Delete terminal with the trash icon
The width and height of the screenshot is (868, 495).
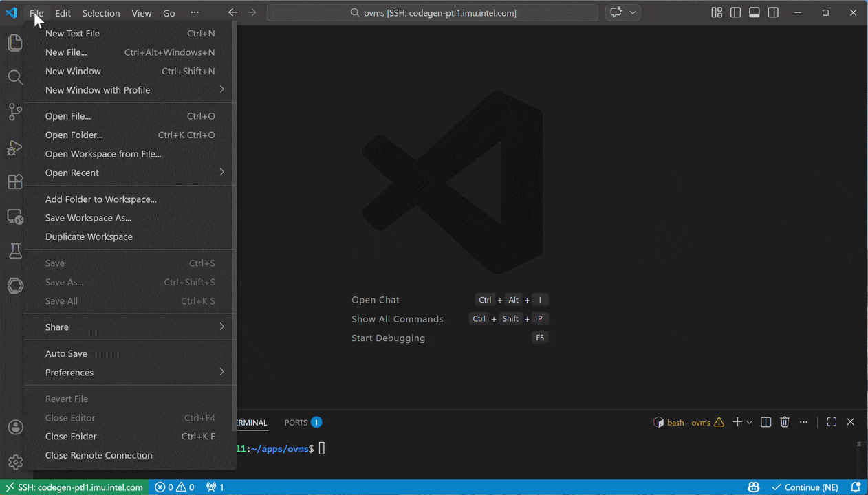[785, 422]
